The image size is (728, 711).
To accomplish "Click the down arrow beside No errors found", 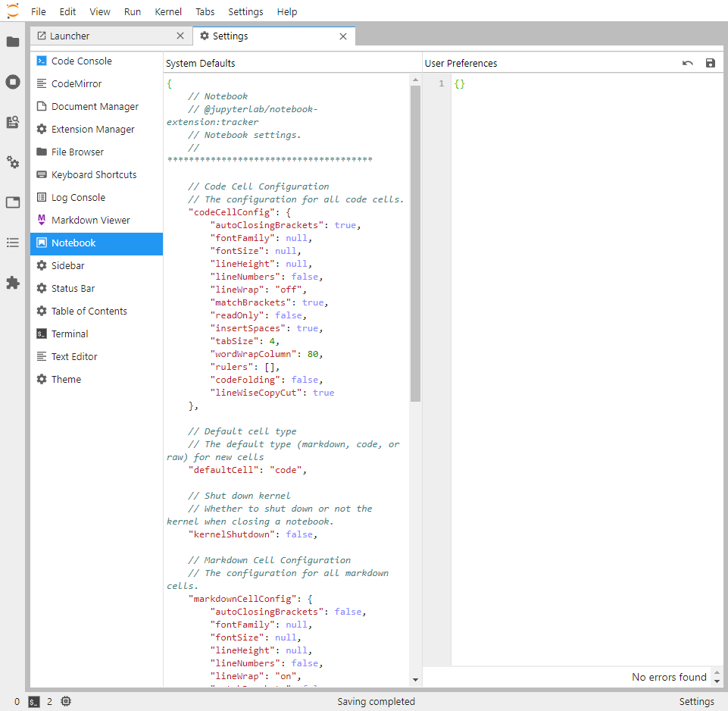I will (717, 681).
